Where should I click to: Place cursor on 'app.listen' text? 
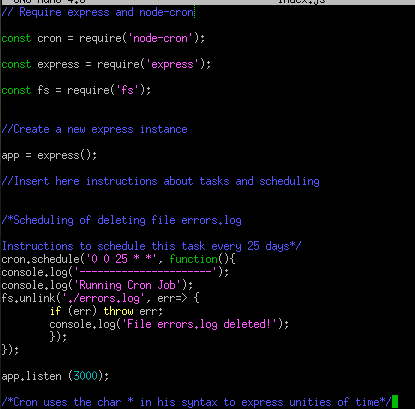point(31,376)
